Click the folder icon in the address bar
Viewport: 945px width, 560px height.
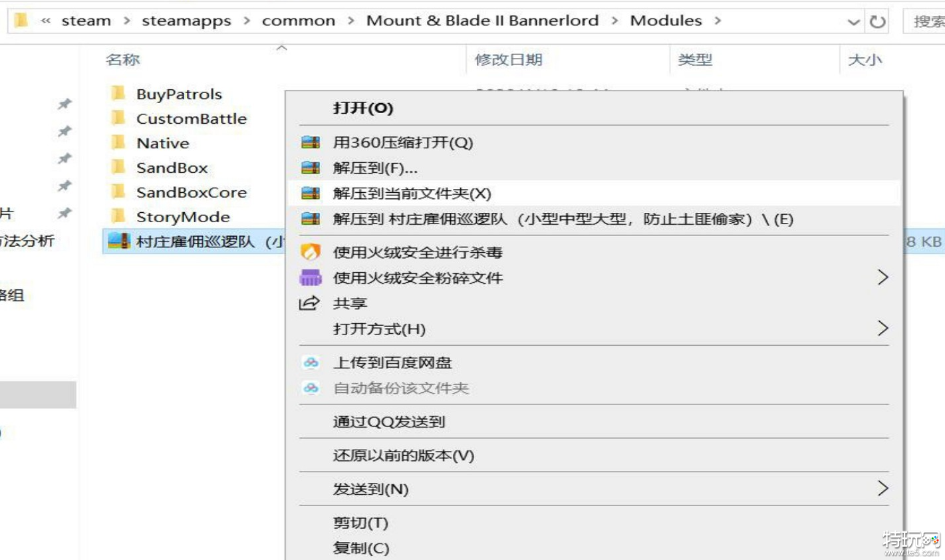point(21,20)
